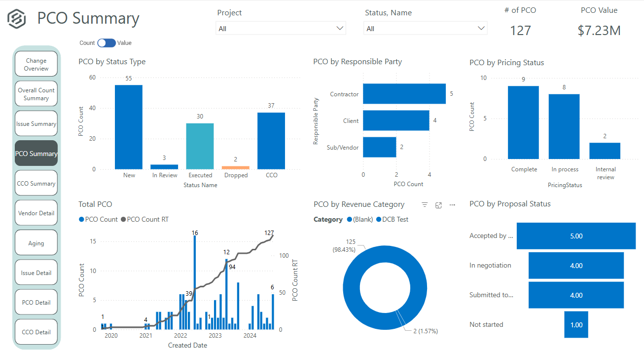Click the PCO by Pricing Status title
Viewport: 644px width, 354px height.
click(507, 63)
